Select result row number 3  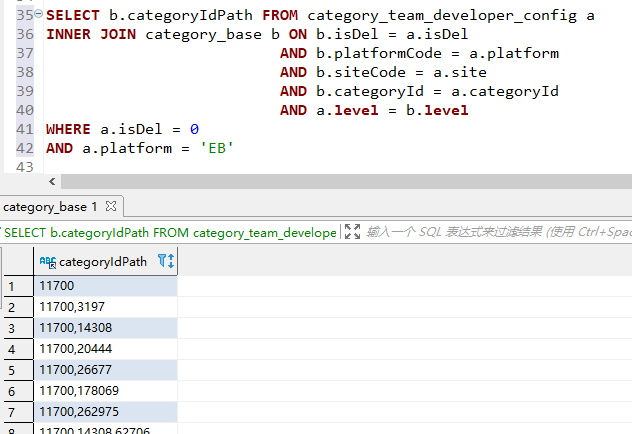click(x=18, y=328)
